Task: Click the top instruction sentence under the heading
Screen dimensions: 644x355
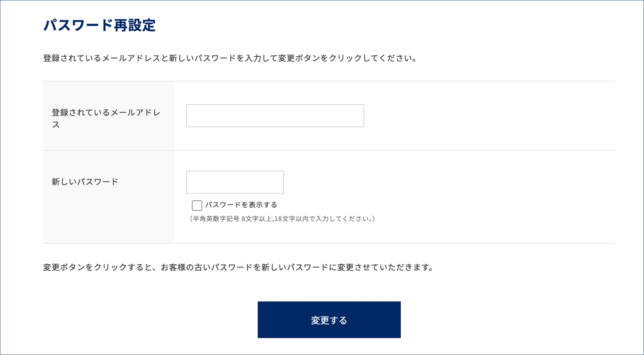Action: pos(230,58)
